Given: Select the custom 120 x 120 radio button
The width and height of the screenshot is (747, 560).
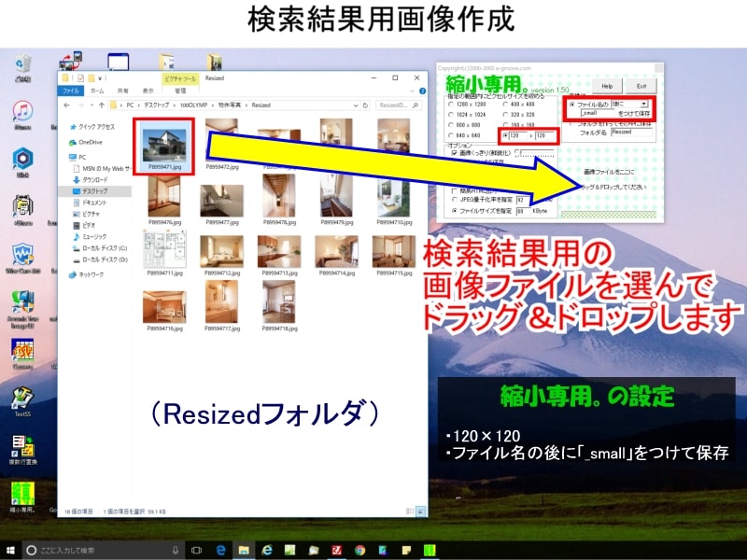Looking at the screenshot, I should [x=505, y=135].
